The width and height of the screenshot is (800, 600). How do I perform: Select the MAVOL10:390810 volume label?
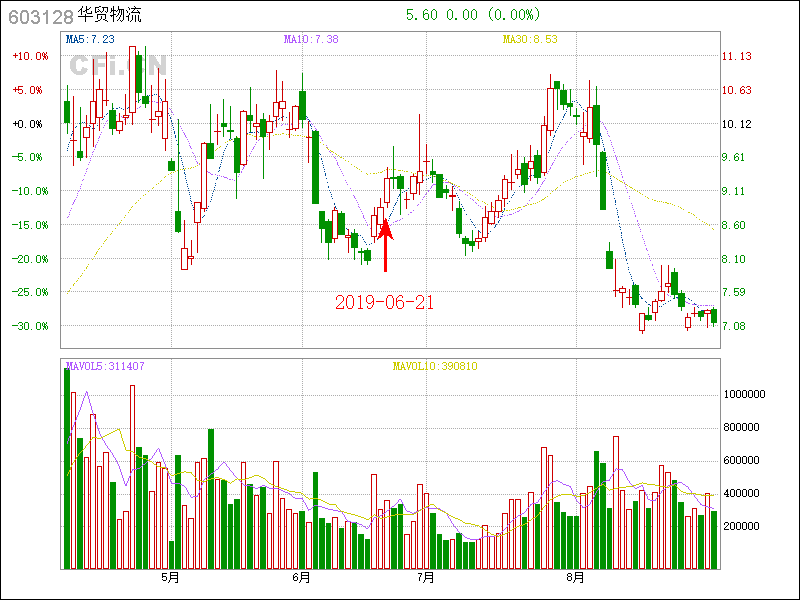(x=434, y=366)
